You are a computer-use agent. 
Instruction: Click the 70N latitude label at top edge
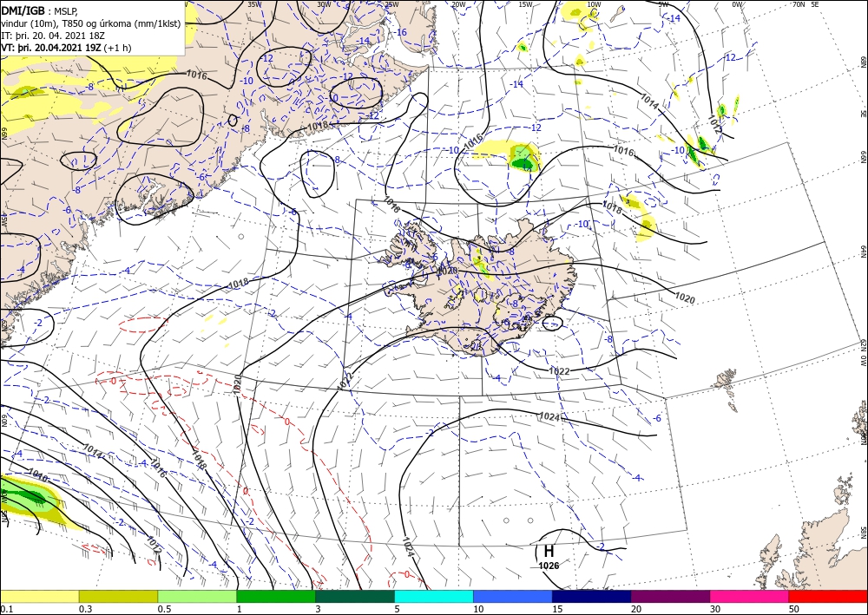799,4
